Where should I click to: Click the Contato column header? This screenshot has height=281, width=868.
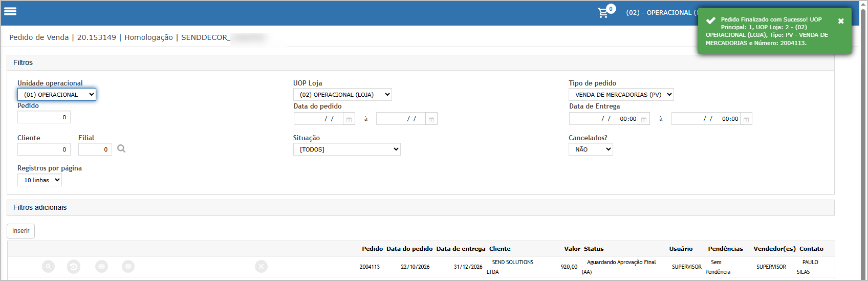[811, 249]
